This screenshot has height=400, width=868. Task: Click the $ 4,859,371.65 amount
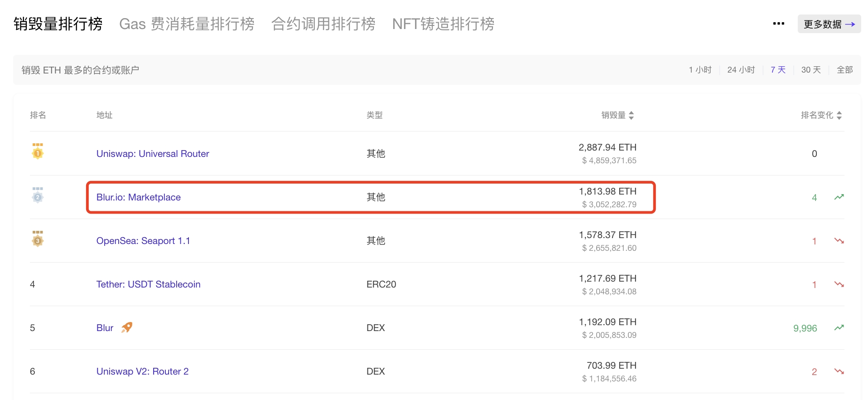click(609, 161)
